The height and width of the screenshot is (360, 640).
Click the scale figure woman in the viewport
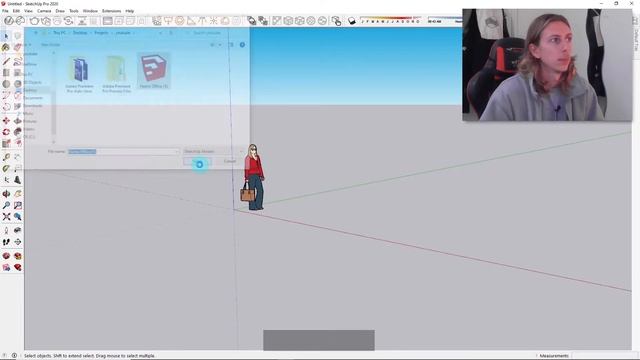click(254, 177)
